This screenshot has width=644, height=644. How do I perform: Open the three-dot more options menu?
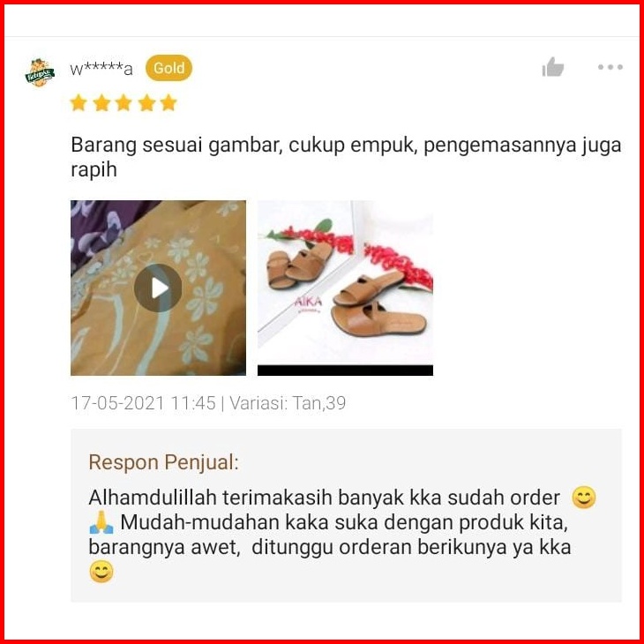(x=610, y=67)
